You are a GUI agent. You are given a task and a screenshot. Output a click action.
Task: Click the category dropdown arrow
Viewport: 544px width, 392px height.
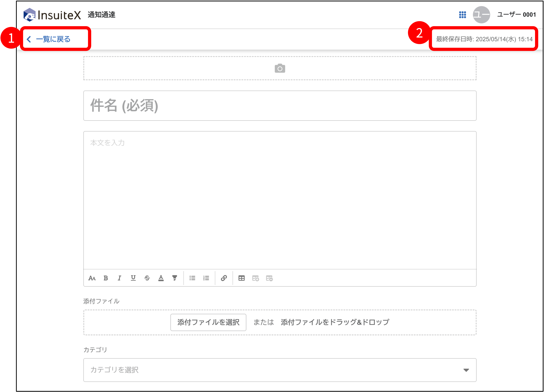coord(466,370)
